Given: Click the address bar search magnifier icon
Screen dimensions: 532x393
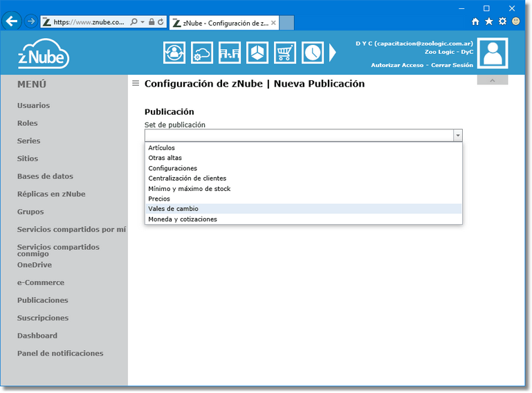Looking at the screenshot, I should (x=134, y=22).
